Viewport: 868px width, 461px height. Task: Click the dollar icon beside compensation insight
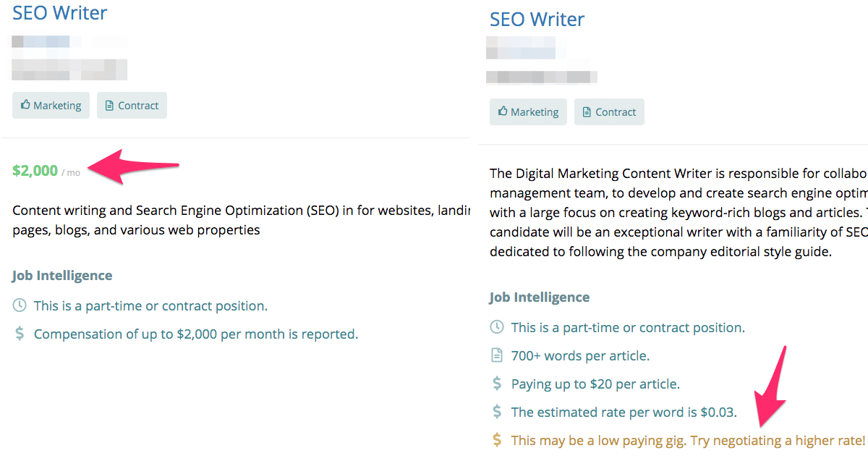click(21, 334)
